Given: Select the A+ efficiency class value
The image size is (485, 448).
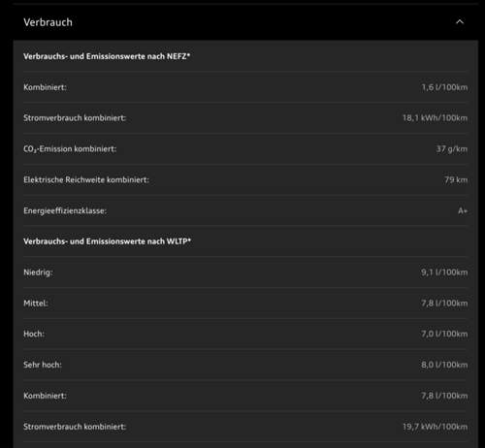Looking at the screenshot, I should 463,210.
